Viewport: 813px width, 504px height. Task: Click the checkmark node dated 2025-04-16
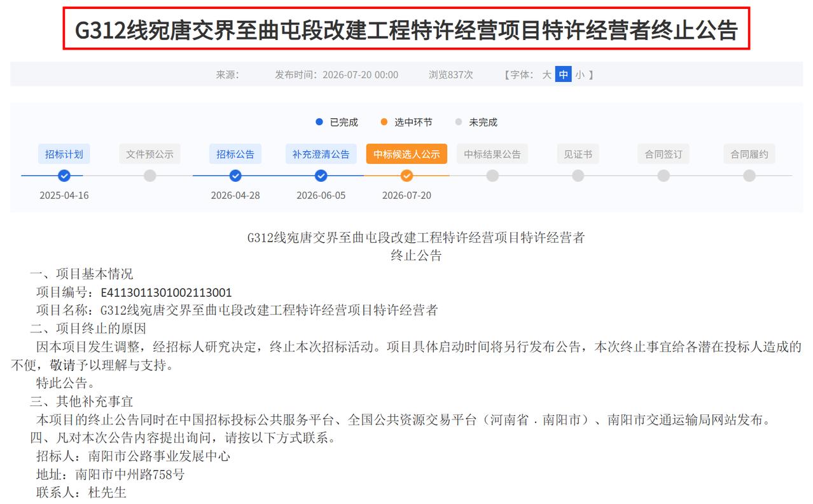[64, 175]
